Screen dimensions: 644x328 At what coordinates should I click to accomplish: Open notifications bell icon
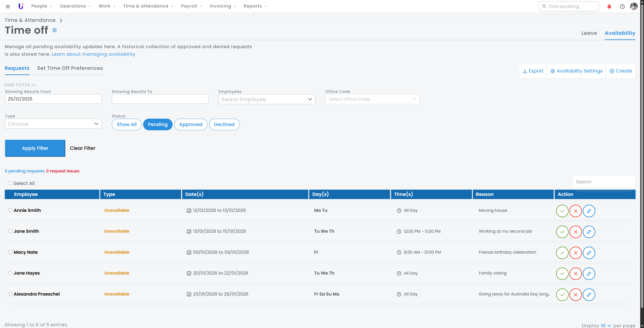pos(609,7)
